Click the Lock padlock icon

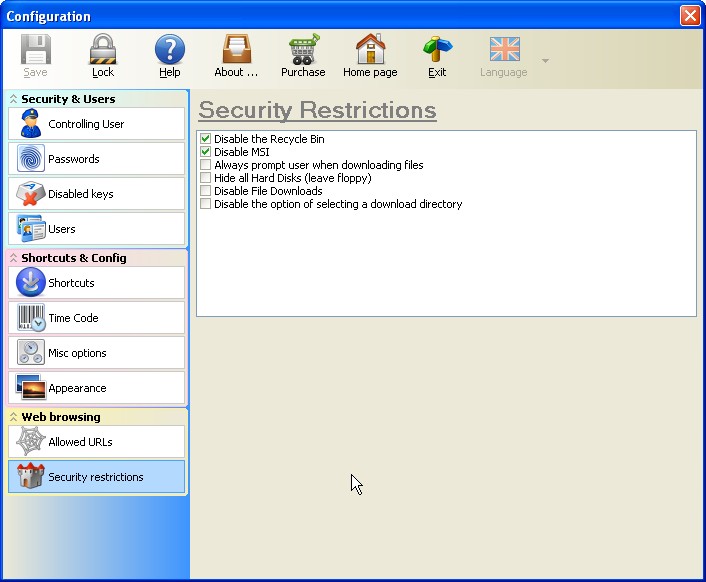point(103,49)
